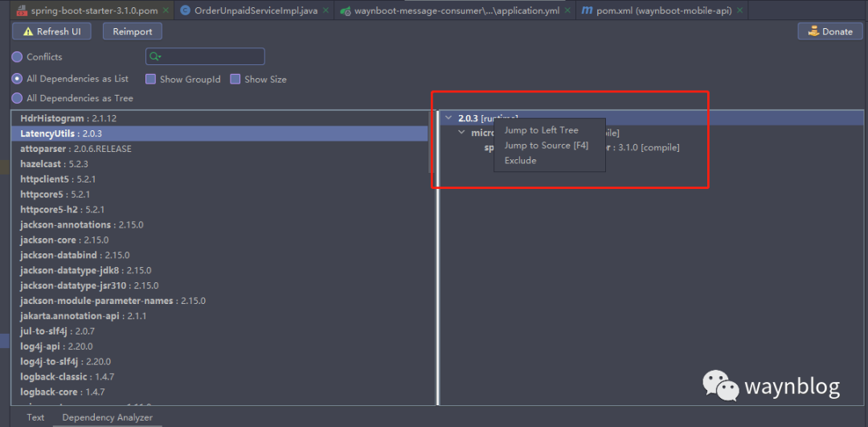Viewport: 868px width, 427px height.
Task: Select All Dependencies as Tree option
Action: (x=17, y=99)
